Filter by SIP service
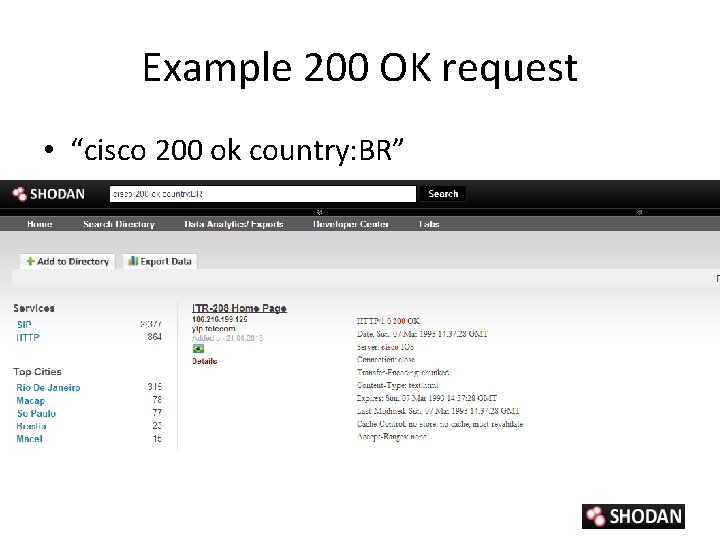Screen dimensions: 720x540 pyautogui.click(x=24, y=325)
